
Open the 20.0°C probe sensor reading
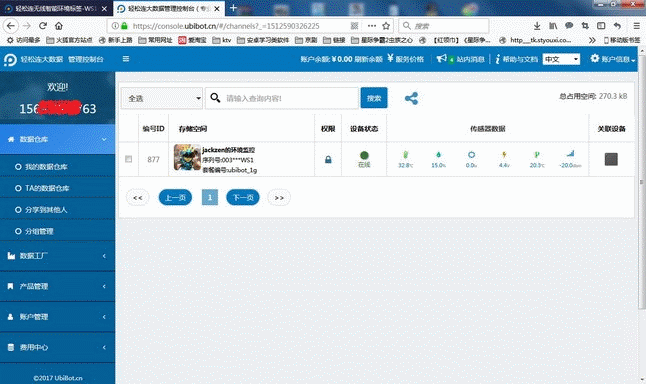(537, 159)
